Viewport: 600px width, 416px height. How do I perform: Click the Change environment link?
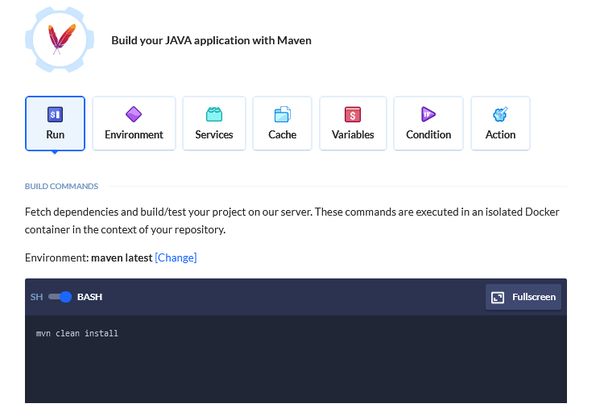176,258
